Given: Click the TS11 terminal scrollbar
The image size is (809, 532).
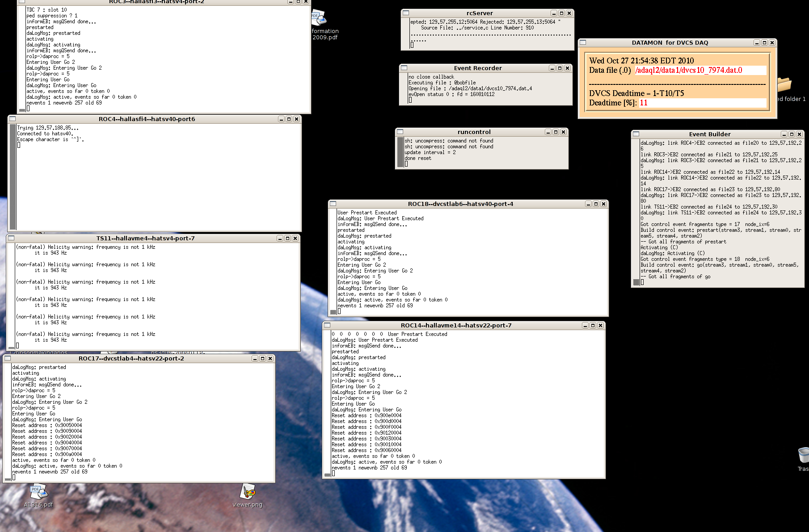Looking at the screenshot, I should [11, 296].
